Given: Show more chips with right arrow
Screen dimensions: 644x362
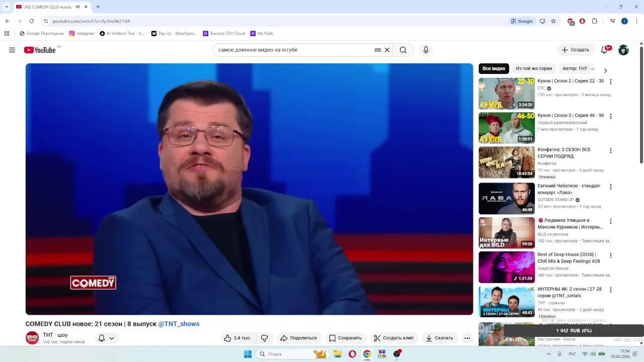Looking at the screenshot, I should 605,70.
